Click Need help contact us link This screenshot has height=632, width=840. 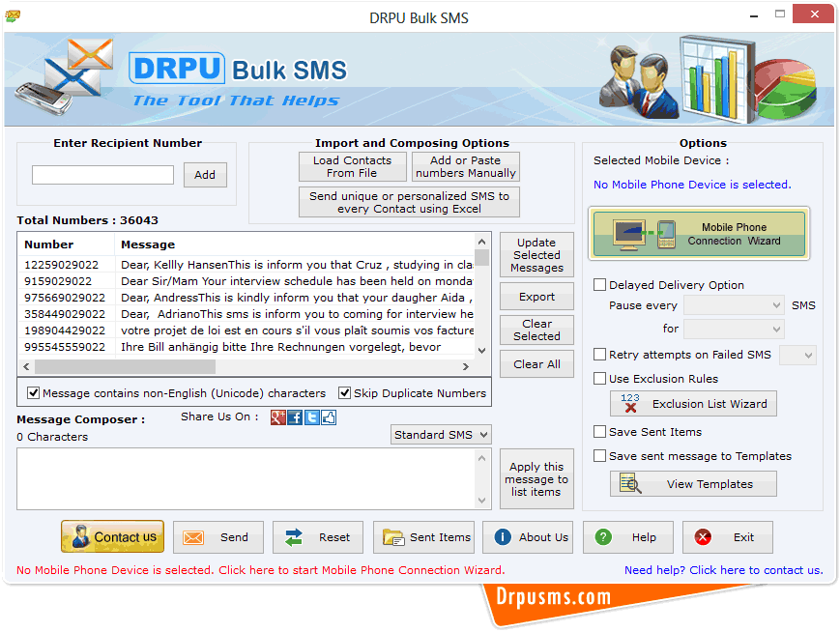[x=723, y=570]
